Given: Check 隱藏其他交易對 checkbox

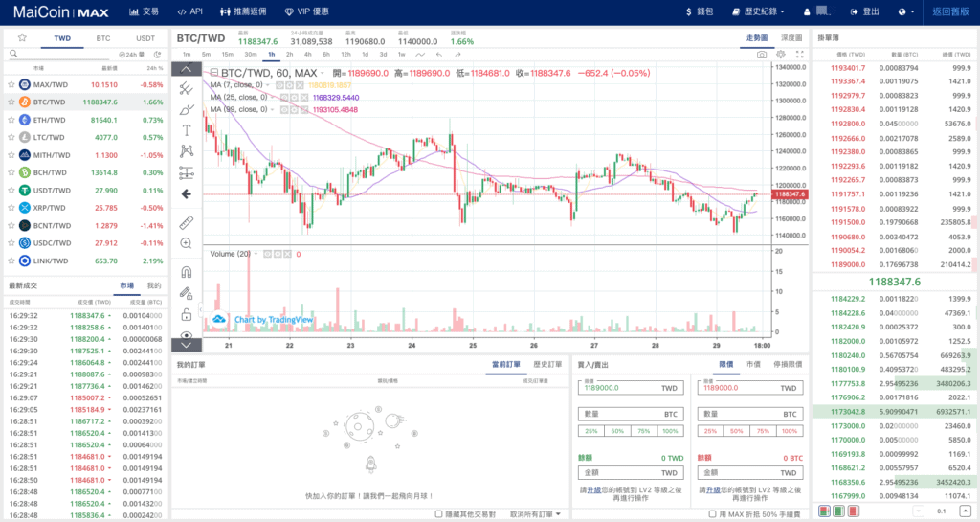Looking at the screenshot, I should click(x=438, y=514).
